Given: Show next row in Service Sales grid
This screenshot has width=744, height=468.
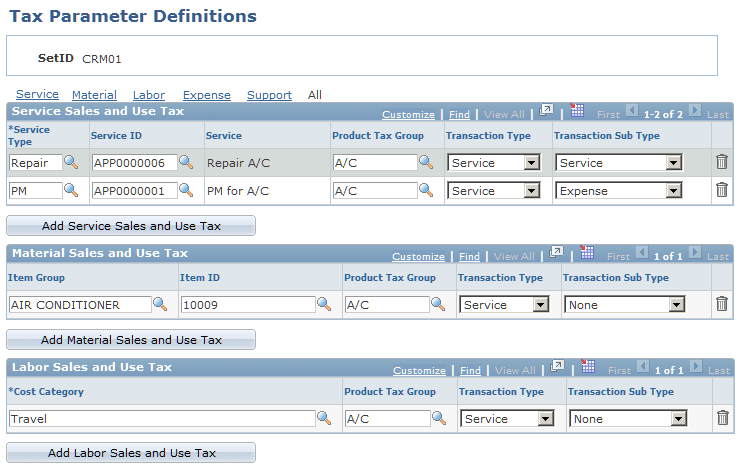Looking at the screenshot, I should coord(694,111).
